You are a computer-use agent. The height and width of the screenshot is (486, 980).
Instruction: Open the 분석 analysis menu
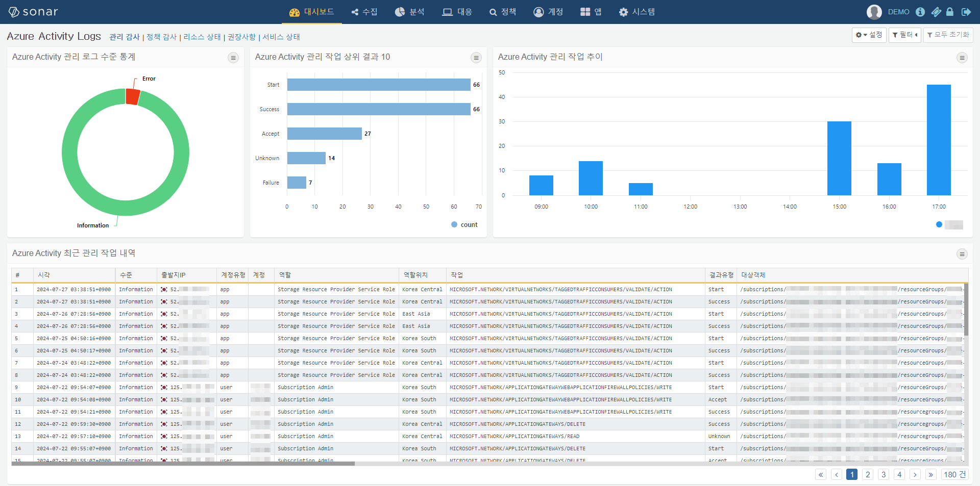pyautogui.click(x=410, y=12)
